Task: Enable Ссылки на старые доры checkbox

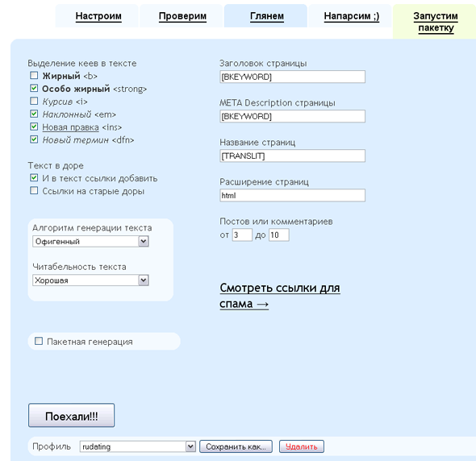Action: pyautogui.click(x=34, y=190)
